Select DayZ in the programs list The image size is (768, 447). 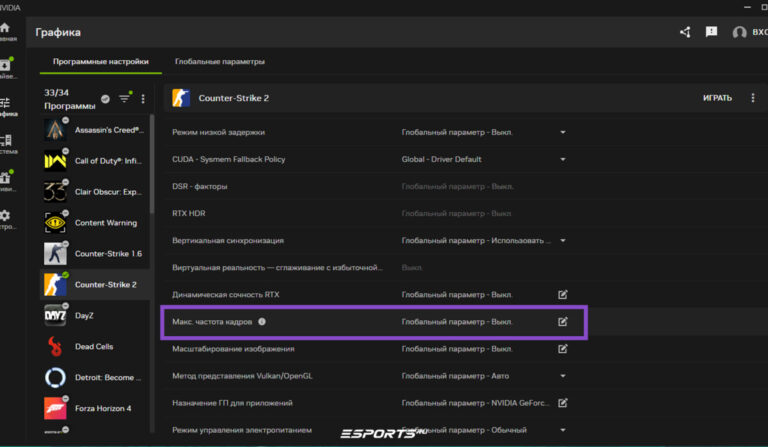(x=95, y=315)
